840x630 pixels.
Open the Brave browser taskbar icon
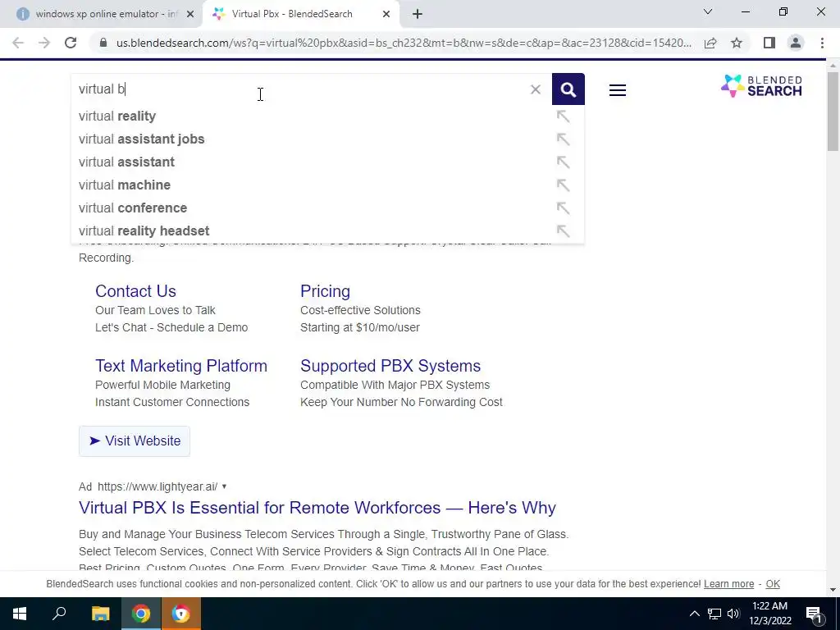181,614
